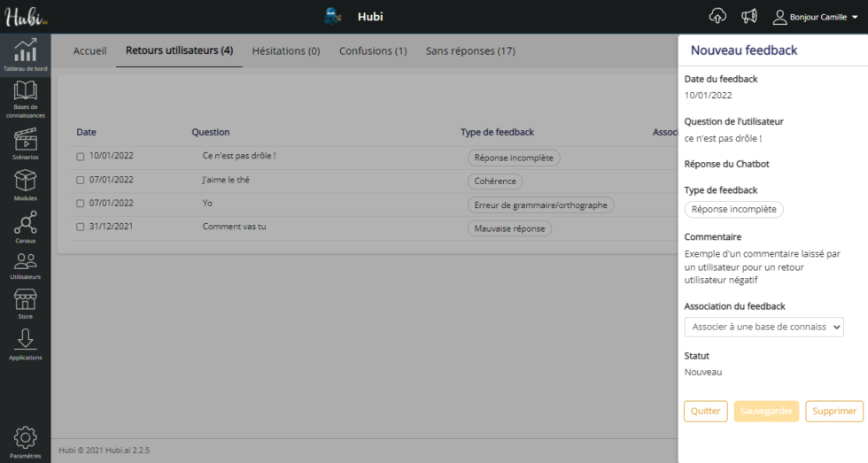Open the Utilisateurs sidebar icon
Viewport: 868px width, 463px height.
click(25, 262)
